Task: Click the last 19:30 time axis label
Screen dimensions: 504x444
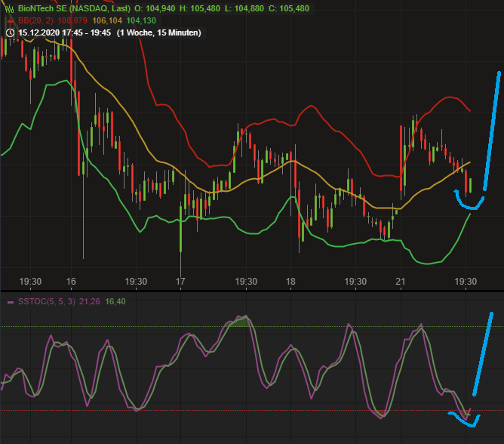Action: point(466,282)
